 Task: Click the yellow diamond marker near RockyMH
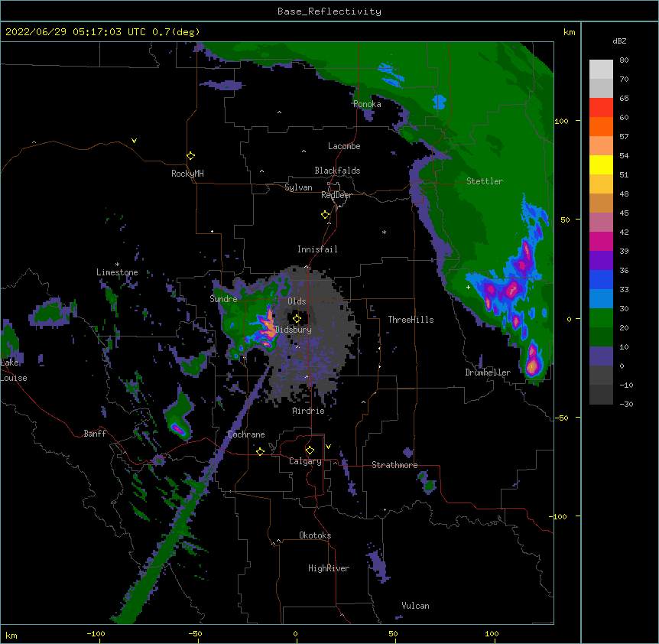click(x=190, y=156)
